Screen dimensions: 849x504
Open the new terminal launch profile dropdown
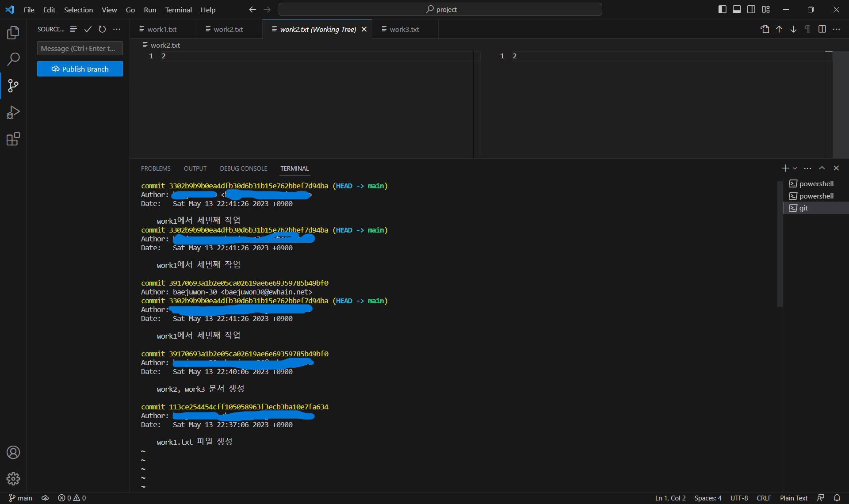coord(795,168)
